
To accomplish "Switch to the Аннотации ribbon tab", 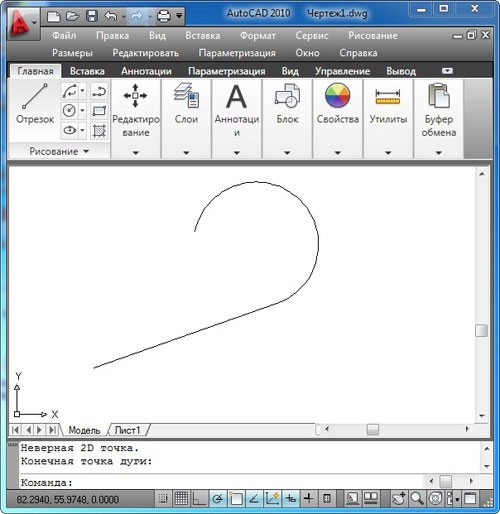I will point(146,71).
